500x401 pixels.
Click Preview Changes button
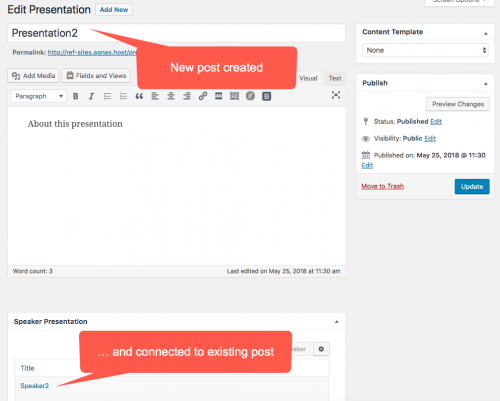coord(458,104)
